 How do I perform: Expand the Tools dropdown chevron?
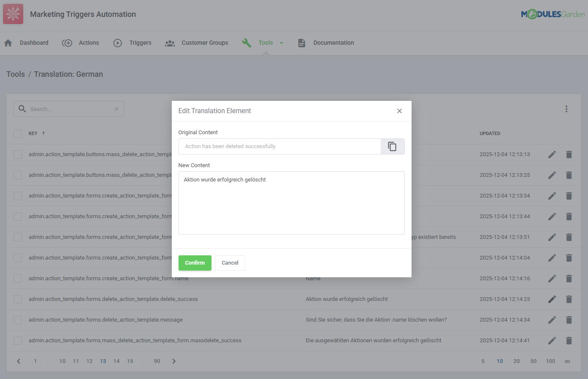[281, 43]
